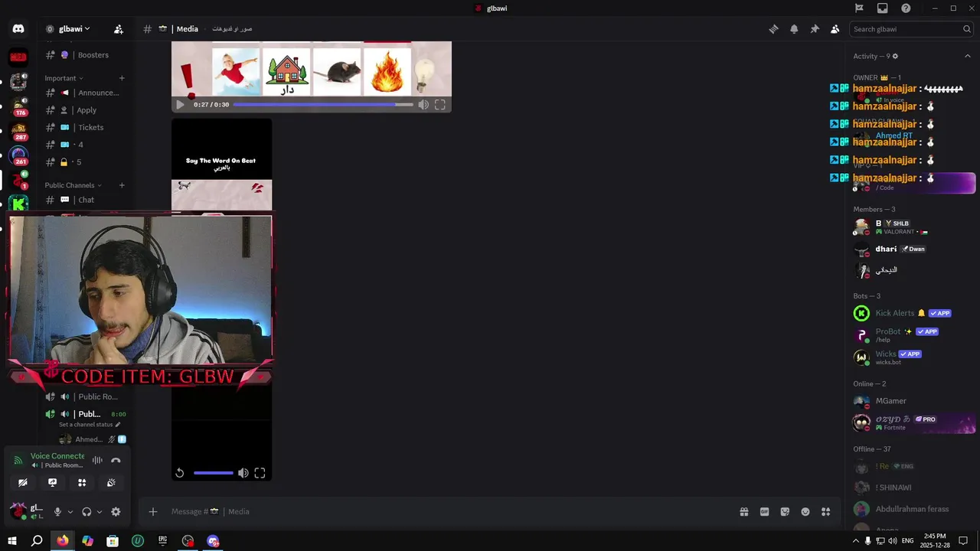Collapse the Public Channels category
The width and height of the screenshot is (980, 551).
tap(73, 185)
